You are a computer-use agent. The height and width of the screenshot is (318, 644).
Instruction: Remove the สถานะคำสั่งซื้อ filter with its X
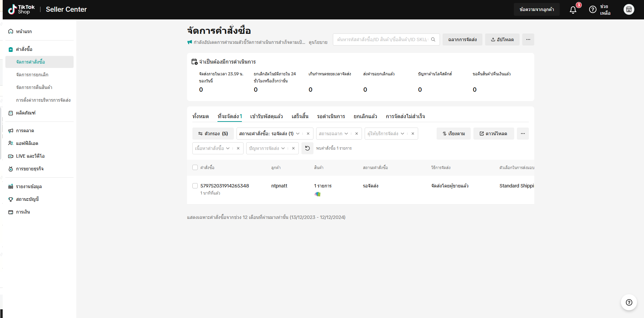308,134
